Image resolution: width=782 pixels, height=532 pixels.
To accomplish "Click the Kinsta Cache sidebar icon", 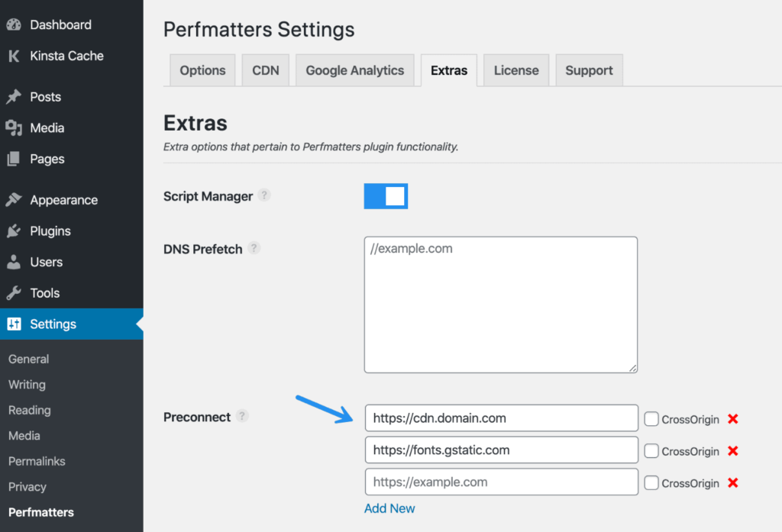I will [x=13, y=56].
